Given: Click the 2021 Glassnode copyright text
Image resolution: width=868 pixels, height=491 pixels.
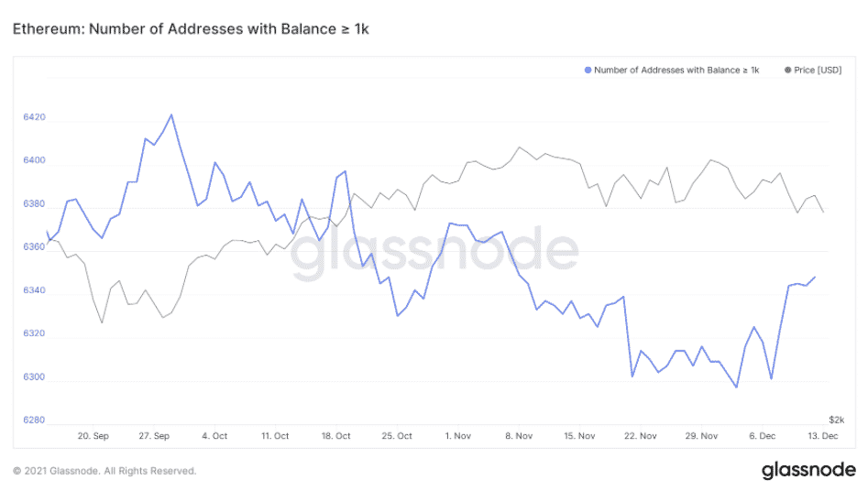Looking at the screenshot, I should pyautogui.click(x=104, y=471).
